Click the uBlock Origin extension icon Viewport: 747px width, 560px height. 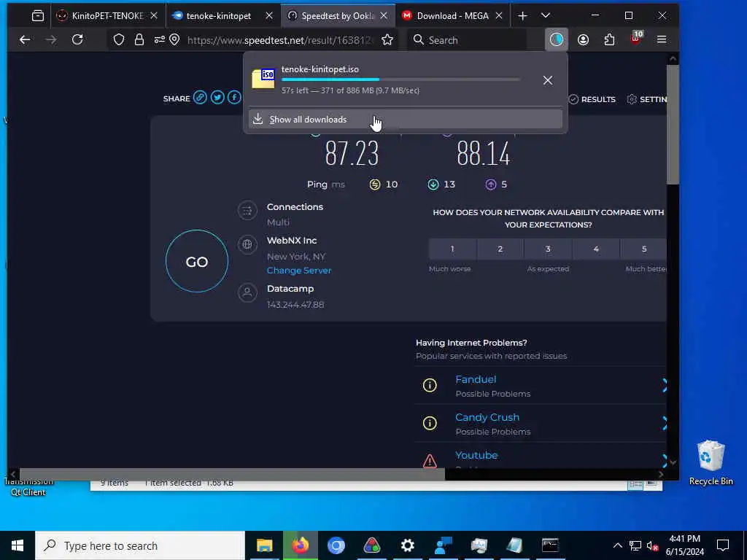click(635, 39)
